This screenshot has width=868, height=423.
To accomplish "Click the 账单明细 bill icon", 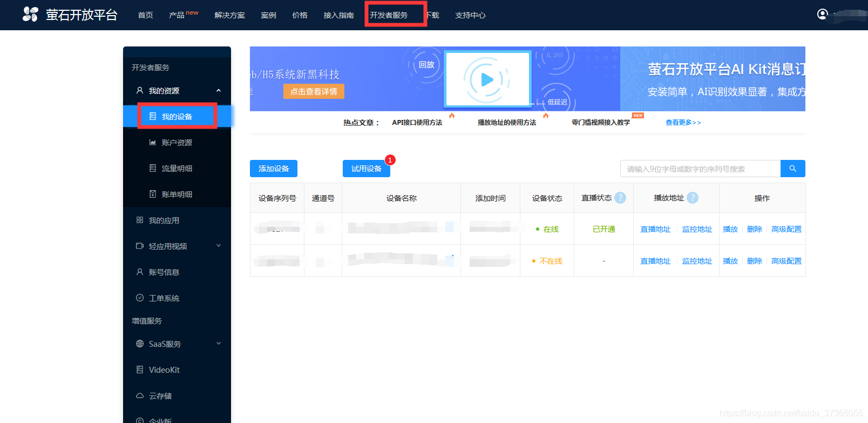I will click(x=153, y=194).
